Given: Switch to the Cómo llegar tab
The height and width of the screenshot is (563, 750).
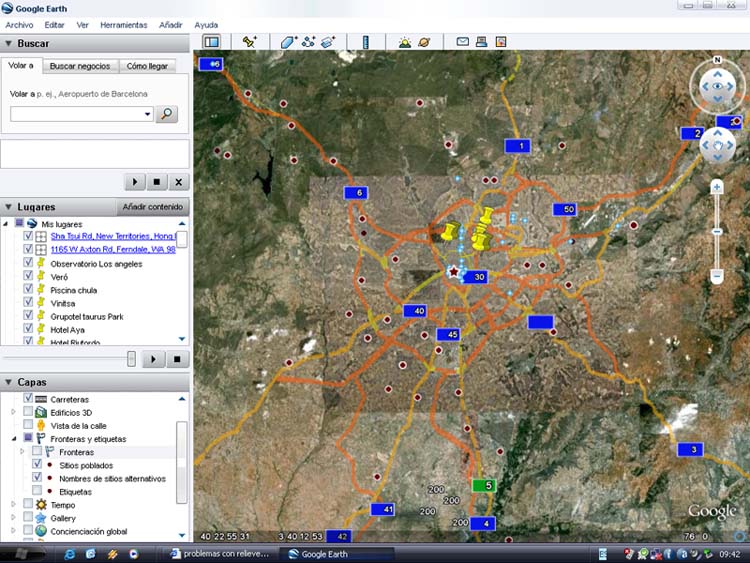Looking at the screenshot, I should [x=148, y=66].
